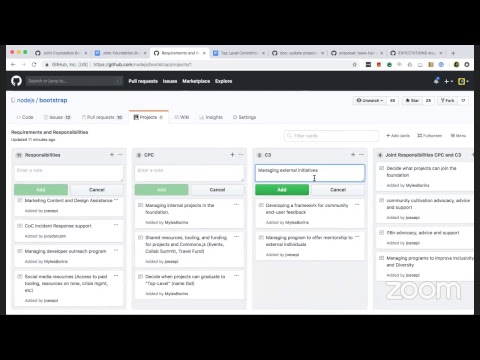Open the project Menu
Screen dimensions: 480x360
(x=458, y=136)
